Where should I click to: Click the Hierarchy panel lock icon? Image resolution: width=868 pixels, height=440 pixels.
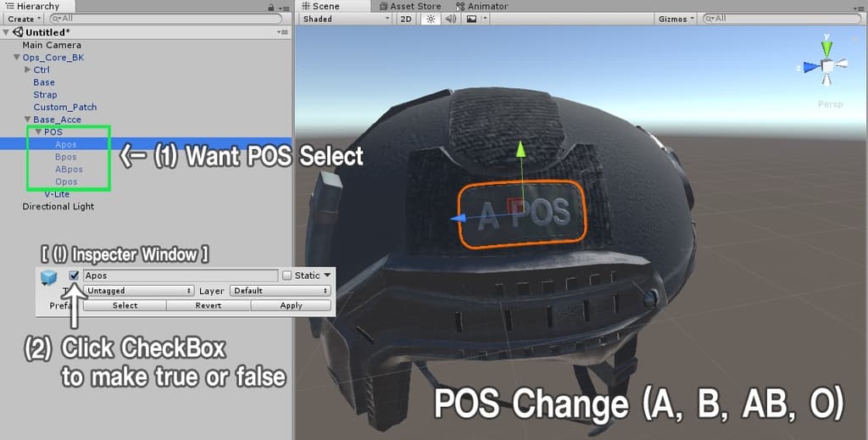pos(270,7)
